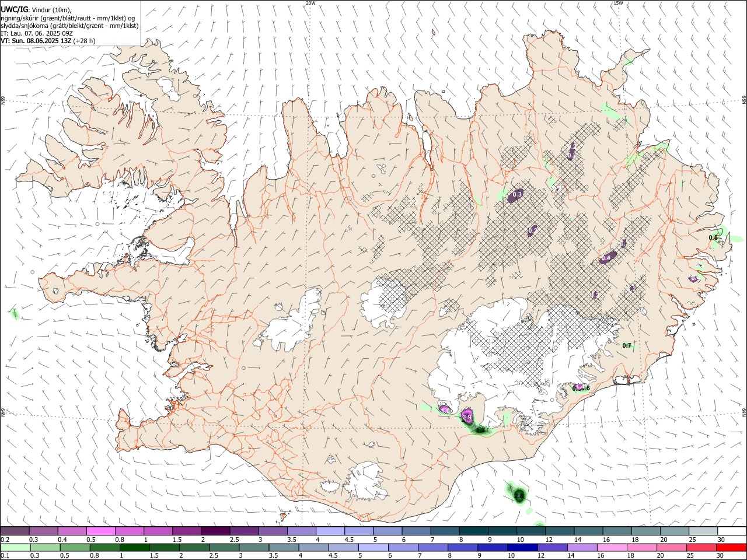Click the '15W' longitude label
This screenshot has height=560, width=747.
point(618,3)
